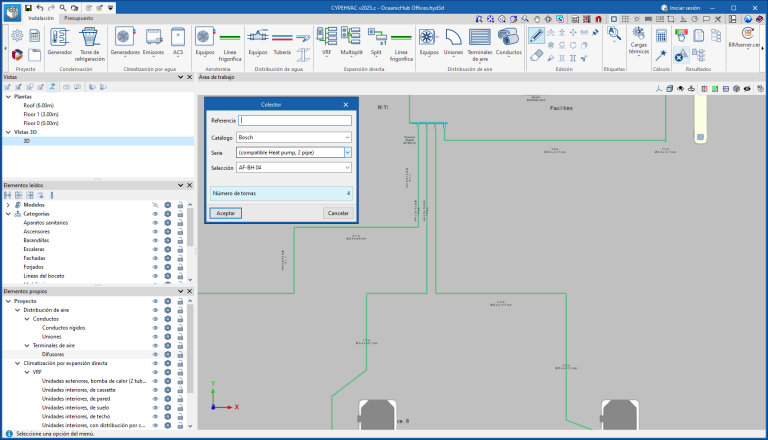Image resolution: width=768 pixels, height=440 pixels.
Task: Open the VRF equipment tool
Action: tap(327, 41)
